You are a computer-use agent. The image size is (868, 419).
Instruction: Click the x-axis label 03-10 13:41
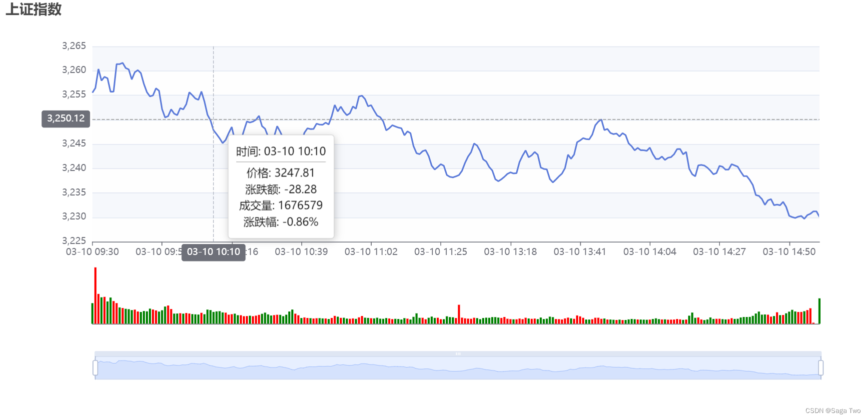(580, 252)
